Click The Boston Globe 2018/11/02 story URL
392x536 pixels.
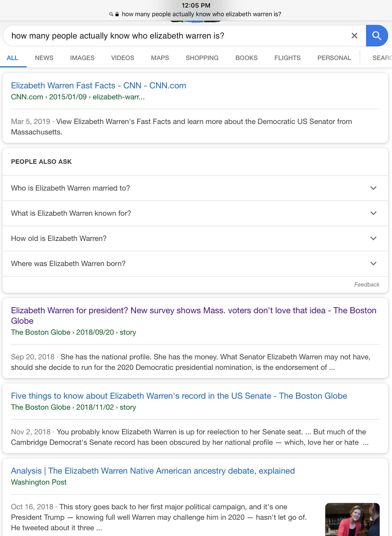pos(74,407)
